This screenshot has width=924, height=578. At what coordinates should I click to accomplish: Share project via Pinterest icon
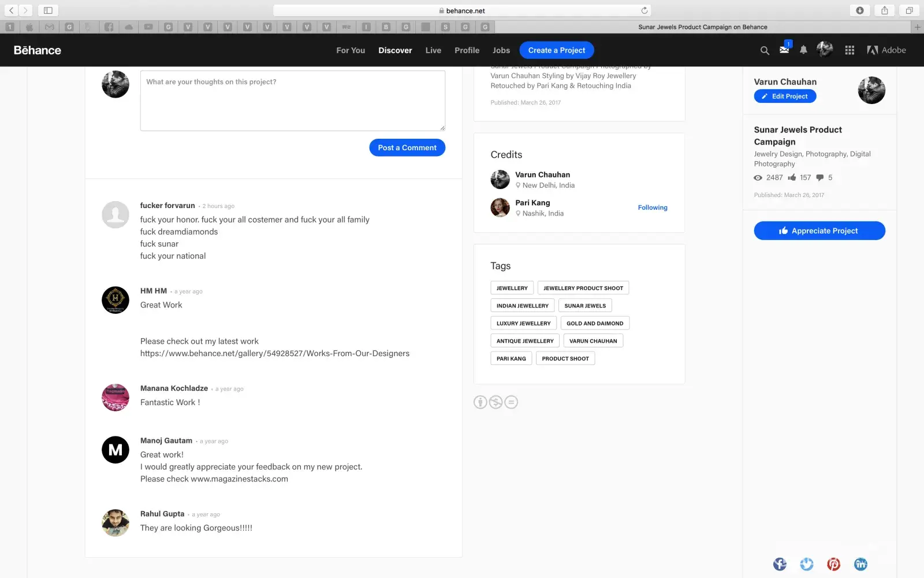click(x=833, y=564)
